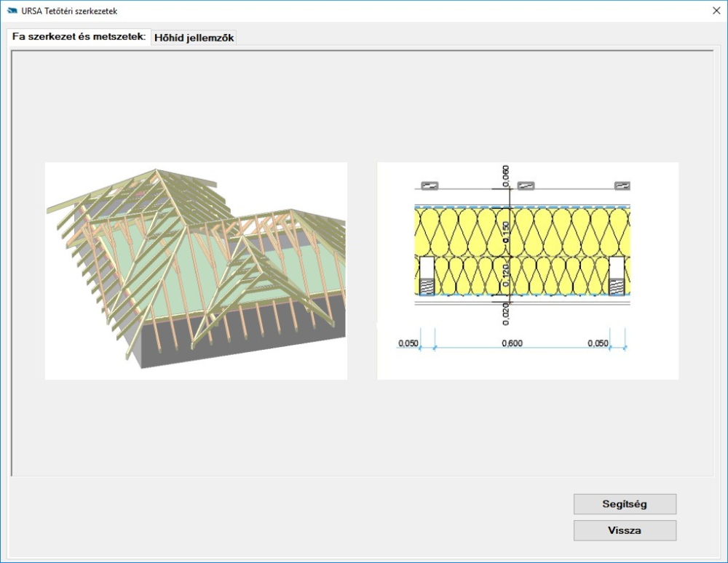
Task: Click the left rafter cross-section
Action: pos(427,276)
